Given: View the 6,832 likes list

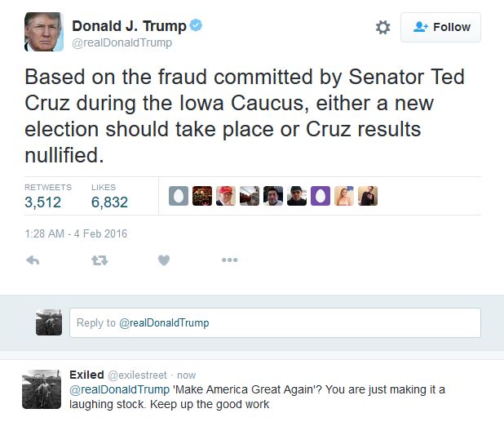Looking at the screenshot, I should [109, 202].
